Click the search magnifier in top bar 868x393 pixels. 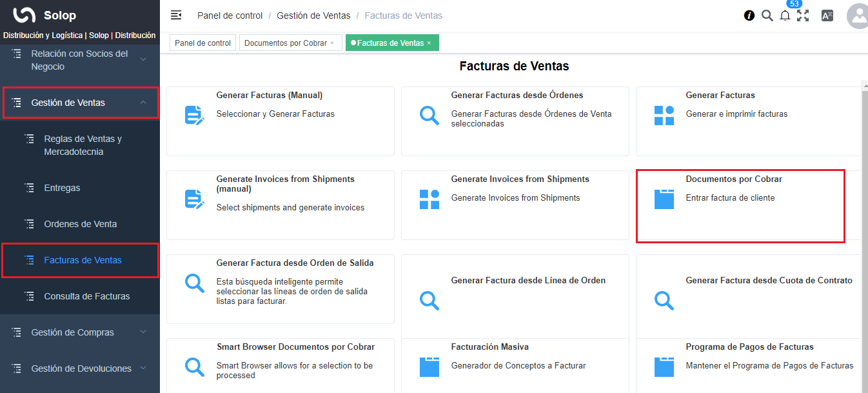click(767, 15)
